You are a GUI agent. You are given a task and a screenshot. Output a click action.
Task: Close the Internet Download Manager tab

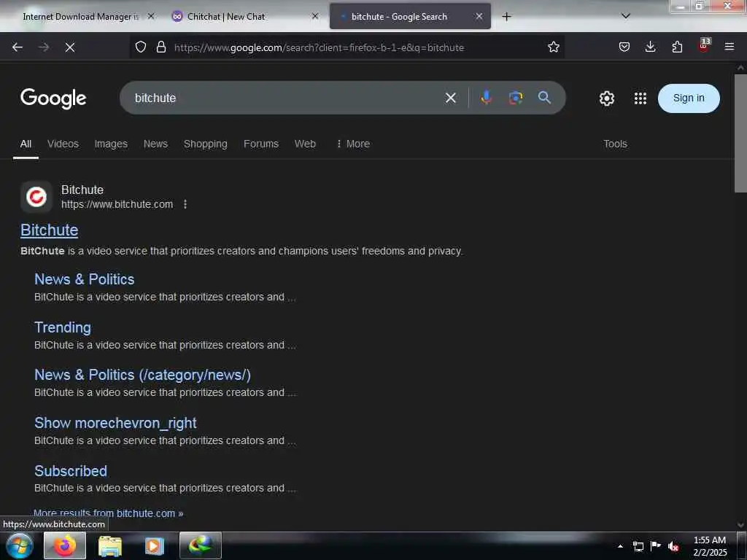coord(150,16)
